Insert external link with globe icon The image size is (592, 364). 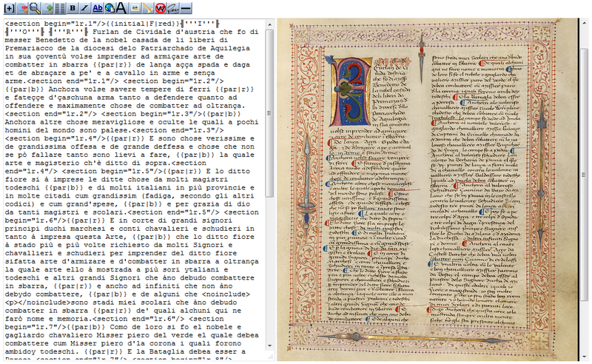tap(110, 8)
